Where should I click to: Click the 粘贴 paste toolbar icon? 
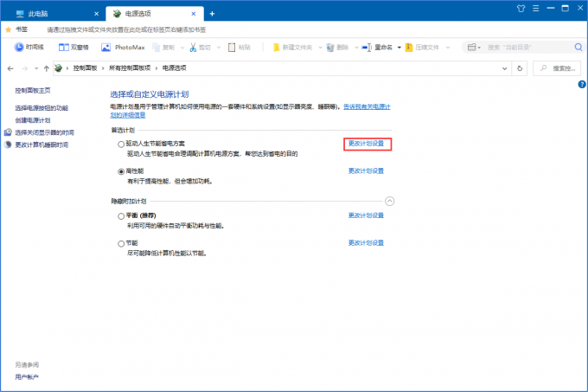pos(232,48)
